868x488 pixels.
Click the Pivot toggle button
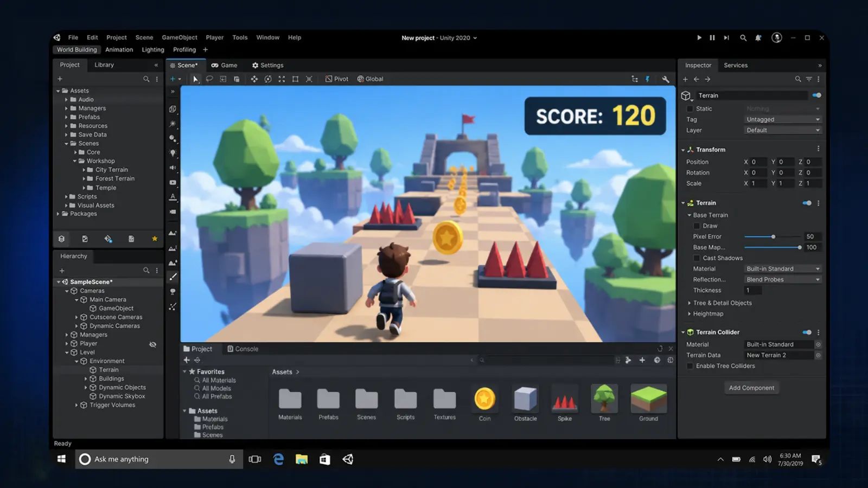337,79
